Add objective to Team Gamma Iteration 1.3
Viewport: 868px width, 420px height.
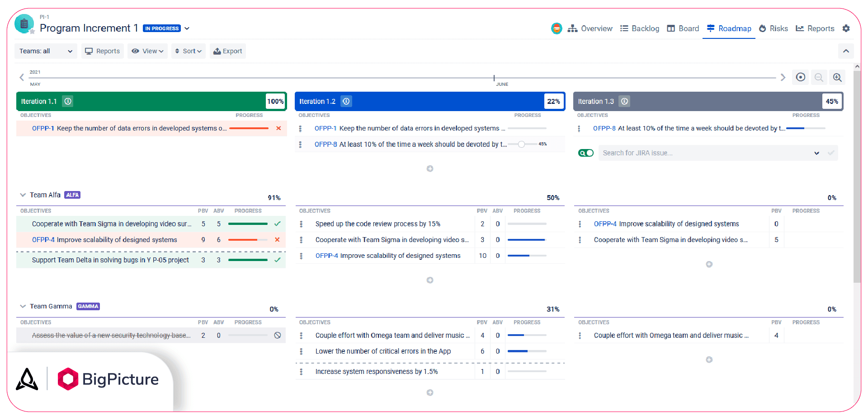(709, 359)
